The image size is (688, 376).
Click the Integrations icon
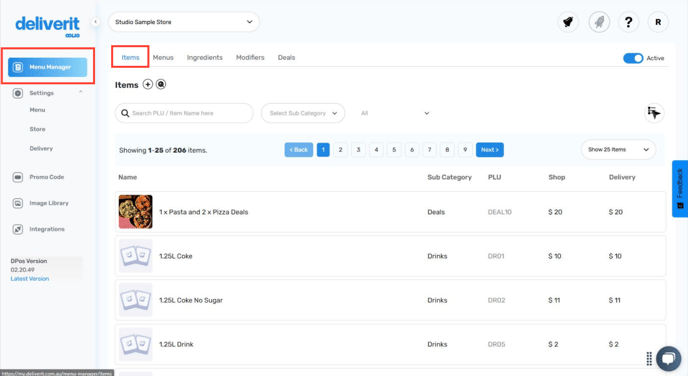pyautogui.click(x=18, y=229)
